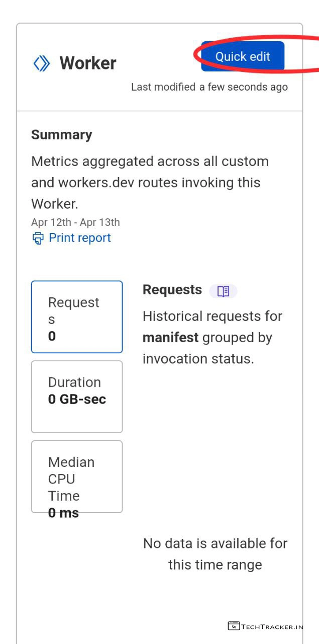This screenshot has height=644, width=319.
Task: Click the 0 GB-sec duration value
Action: pyautogui.click(x=77, y=399)
